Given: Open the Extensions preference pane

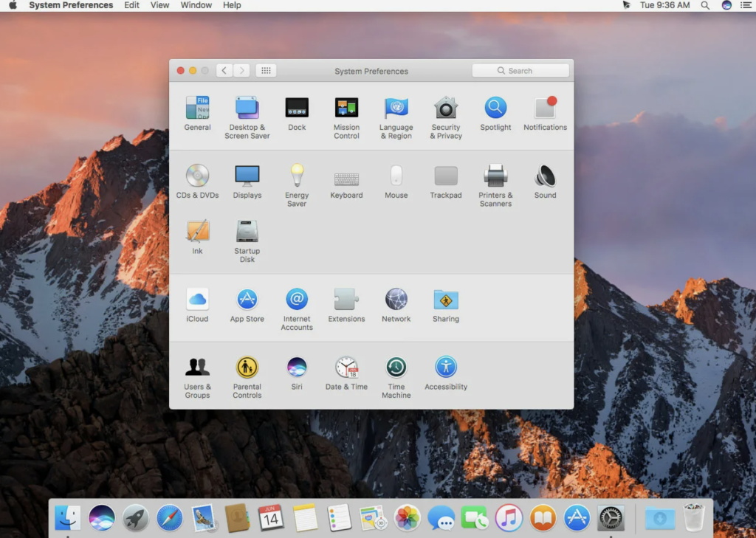Looking at the screenshot, I should click(x=346, y=305).
